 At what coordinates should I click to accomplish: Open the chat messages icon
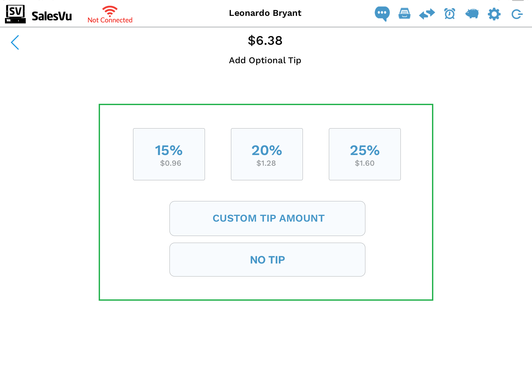382,14
